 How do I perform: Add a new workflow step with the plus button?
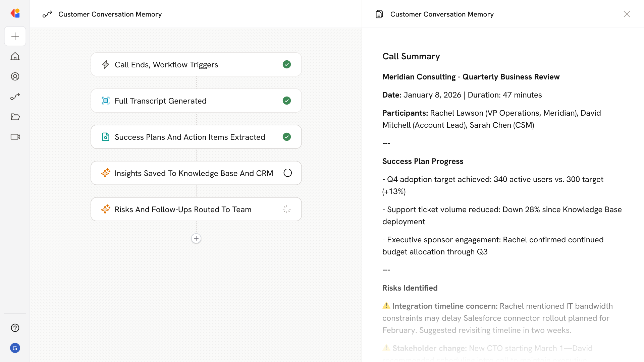click(196, 238)
